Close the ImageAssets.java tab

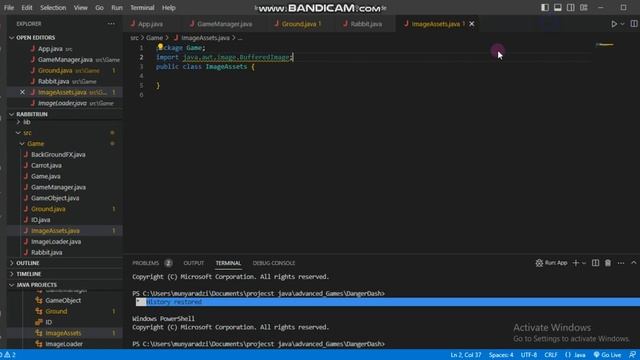coord(471,24)
